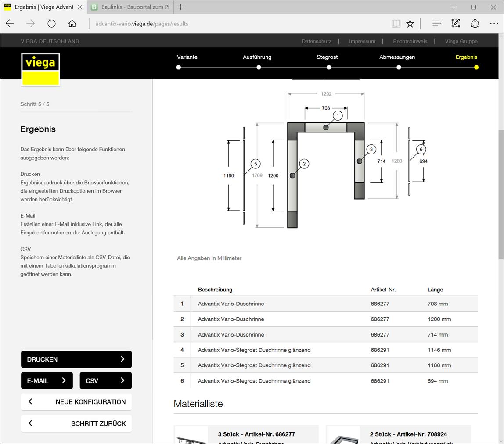Screen dimensions: 504x444
Task: Click the Viega logo
Action: (x=40, y=69)
